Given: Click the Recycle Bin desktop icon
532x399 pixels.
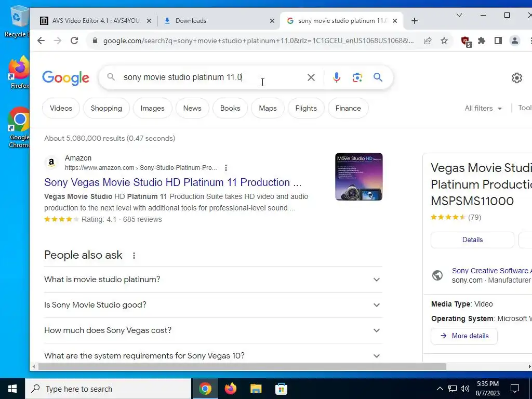Looking at the screenshot, I should (x=17, y=22).
